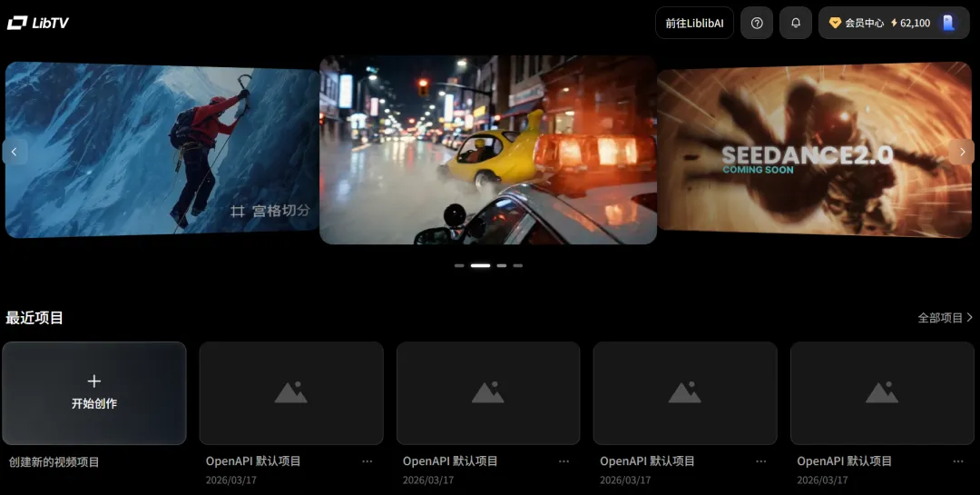
Task: Open the help question-mark icon
Action: click(x=757, y=23)
